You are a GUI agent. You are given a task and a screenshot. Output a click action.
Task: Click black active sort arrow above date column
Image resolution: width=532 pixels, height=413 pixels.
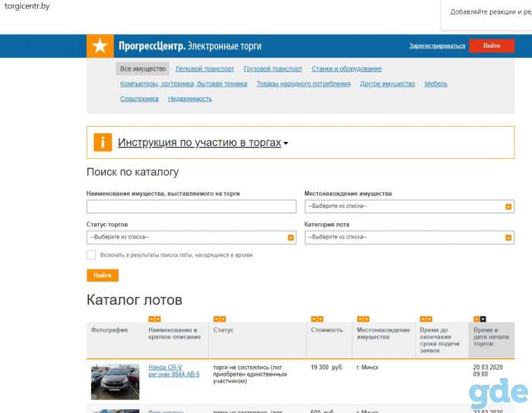483,319
